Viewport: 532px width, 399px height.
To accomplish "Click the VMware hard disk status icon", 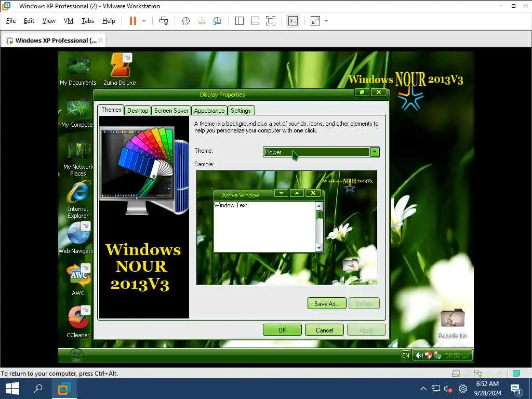I will click(456, 374).
